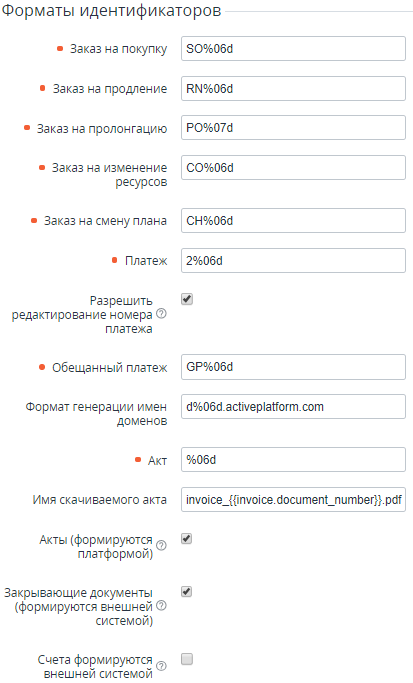Uncheck Акты (формируются платформой) checkbox

point(187,539)
